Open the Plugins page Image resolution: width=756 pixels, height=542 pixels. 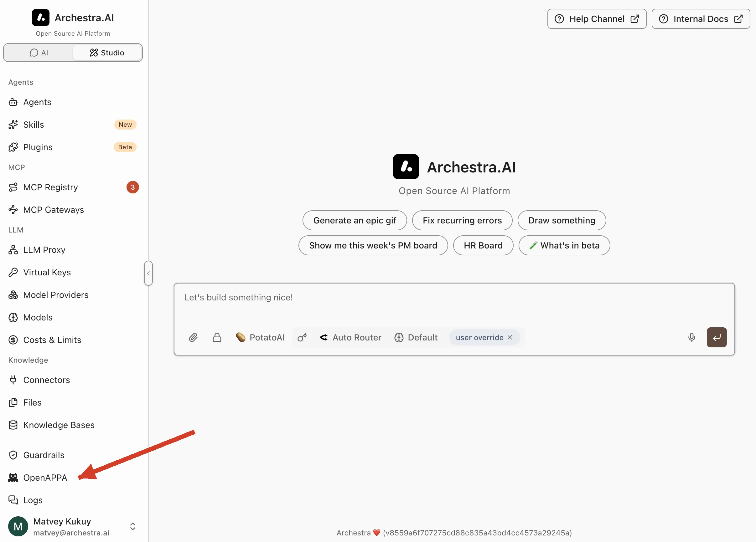73,147
